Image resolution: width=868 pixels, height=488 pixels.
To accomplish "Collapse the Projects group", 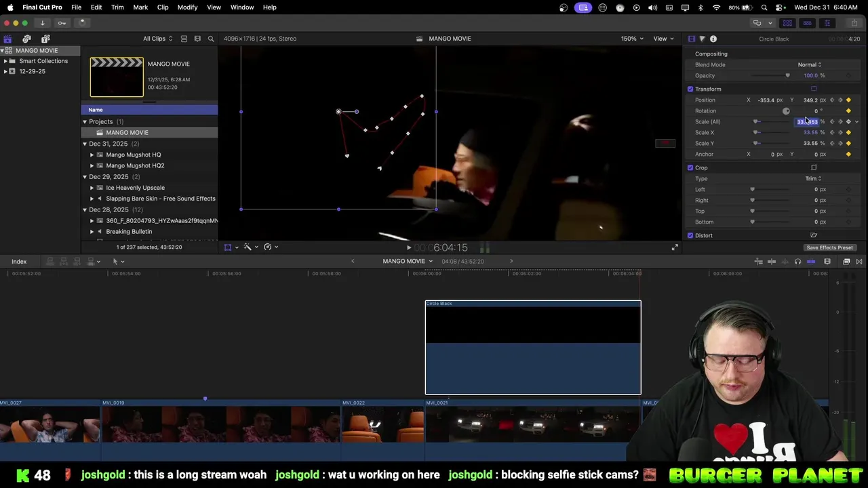I will click(85, 121).
